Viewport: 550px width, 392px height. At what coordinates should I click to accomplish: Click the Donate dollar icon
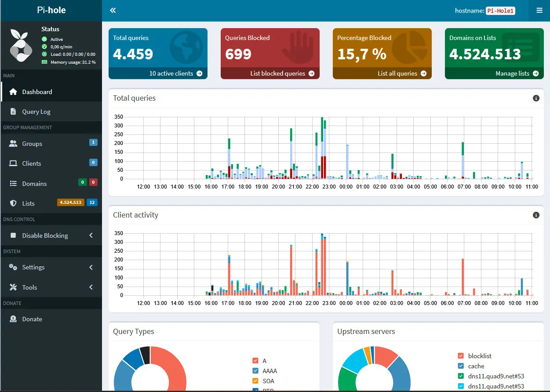[x=13, y=319]
